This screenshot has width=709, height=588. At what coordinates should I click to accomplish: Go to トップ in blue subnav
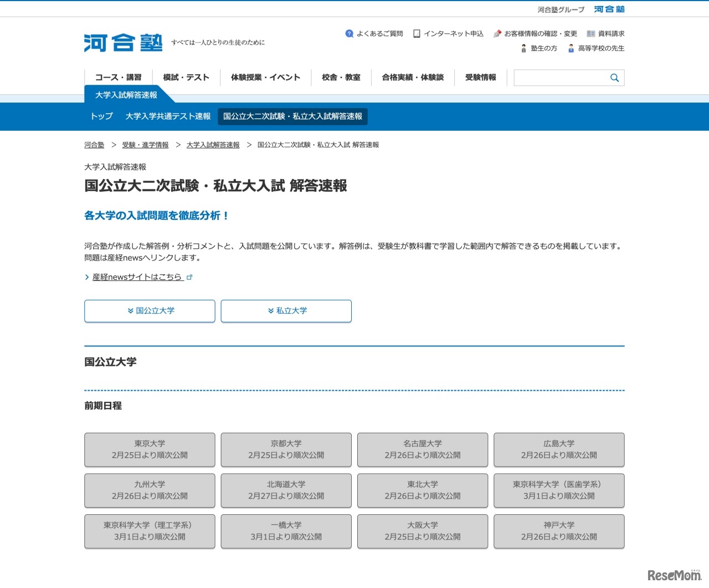click(101, 116)
